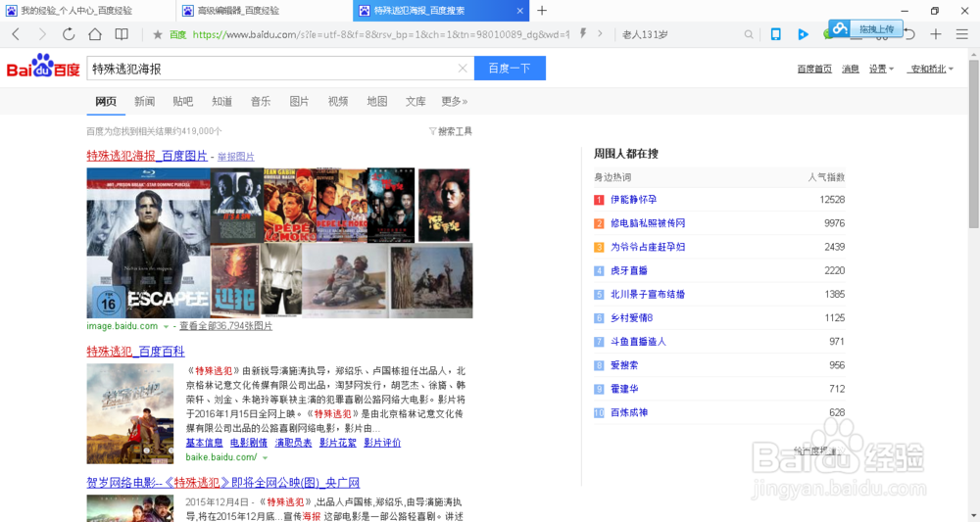Open the 设置 dropdown menu
This screenshot has height=522, width=980.
point(881,69)
